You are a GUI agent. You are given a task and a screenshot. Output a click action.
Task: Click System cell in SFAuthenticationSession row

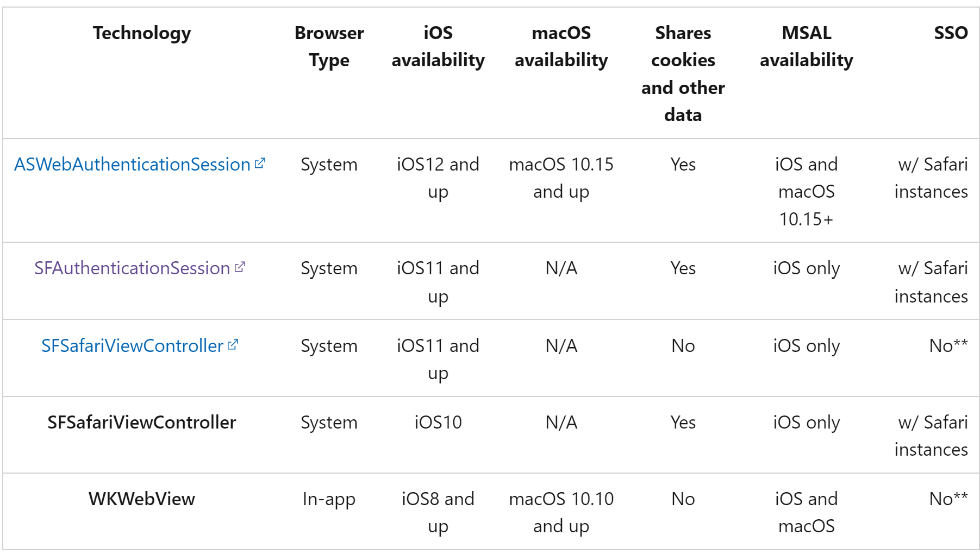(329, 268)
